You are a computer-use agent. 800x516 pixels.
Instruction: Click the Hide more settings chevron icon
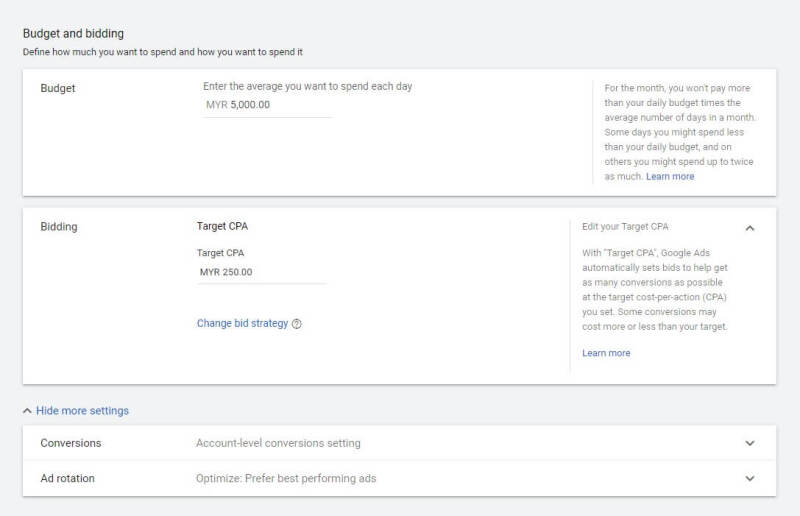coord(28,411)
